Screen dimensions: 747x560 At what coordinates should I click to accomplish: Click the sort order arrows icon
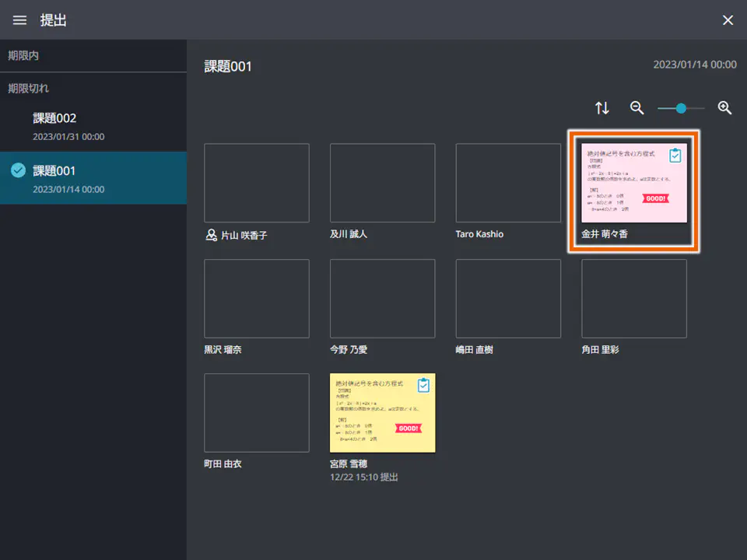click(602, 108)
